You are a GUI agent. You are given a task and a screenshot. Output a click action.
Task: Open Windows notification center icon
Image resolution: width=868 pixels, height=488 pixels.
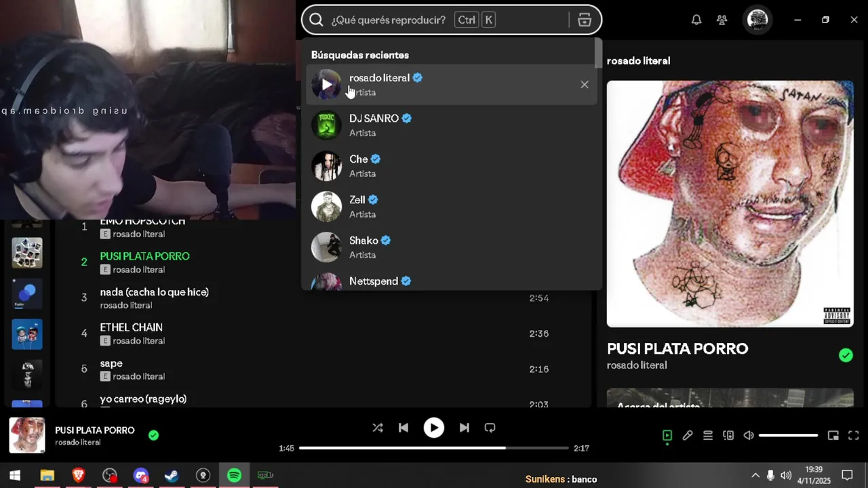847,475
